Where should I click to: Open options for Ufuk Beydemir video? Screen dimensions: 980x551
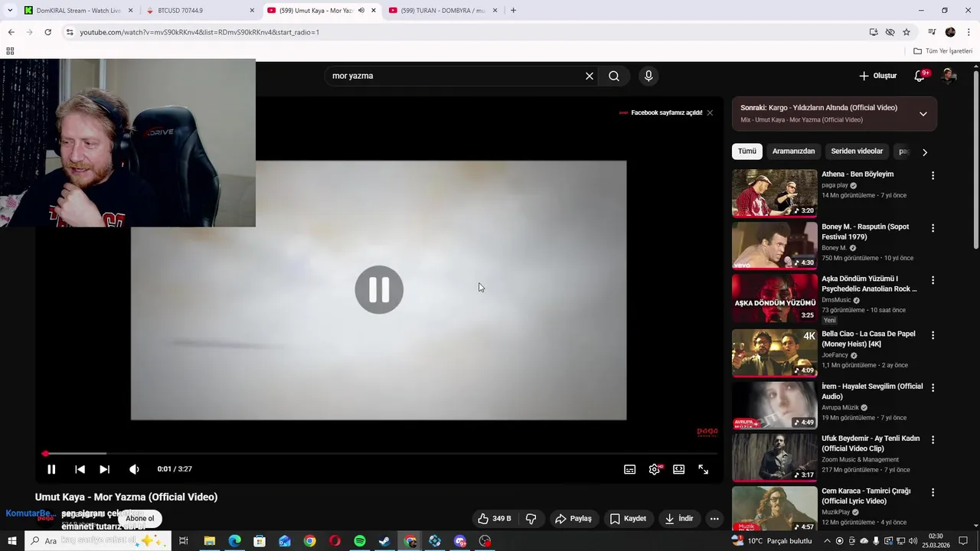pos(933,440)
